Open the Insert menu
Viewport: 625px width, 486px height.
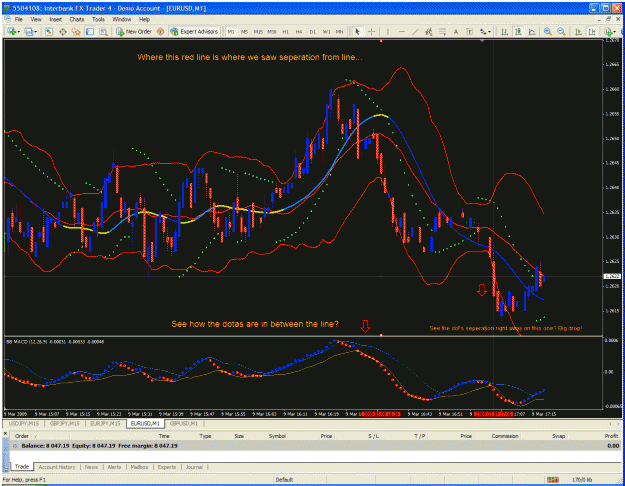pos(55,19)
